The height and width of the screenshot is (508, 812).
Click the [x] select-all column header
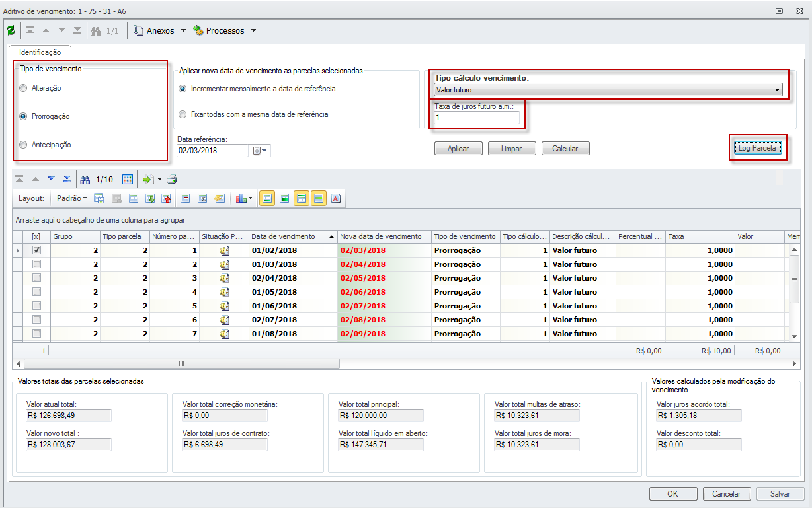[37, 236]
